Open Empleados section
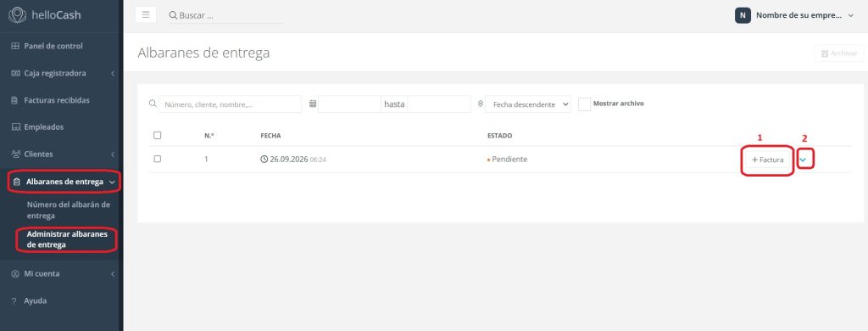This screenshot has height=331, width=868. click(44, 127)
